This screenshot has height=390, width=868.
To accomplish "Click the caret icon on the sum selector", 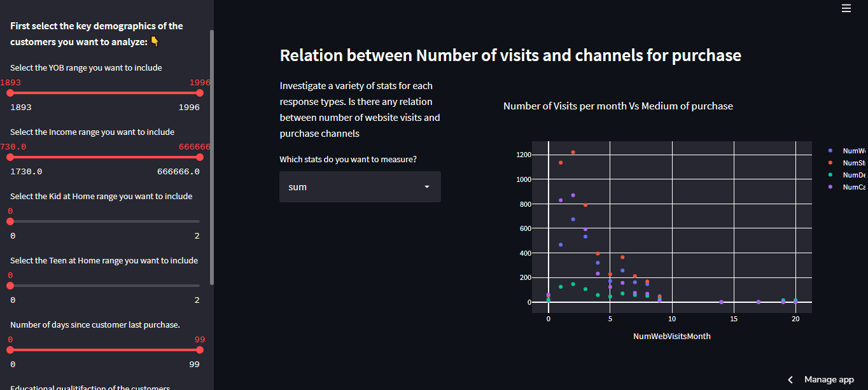I will click(x=426, y=186).
